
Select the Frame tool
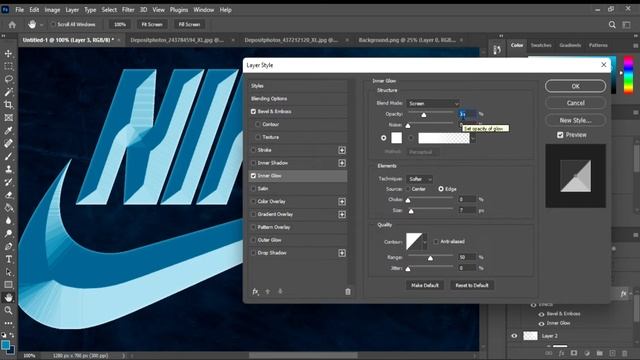click(8, 118)
